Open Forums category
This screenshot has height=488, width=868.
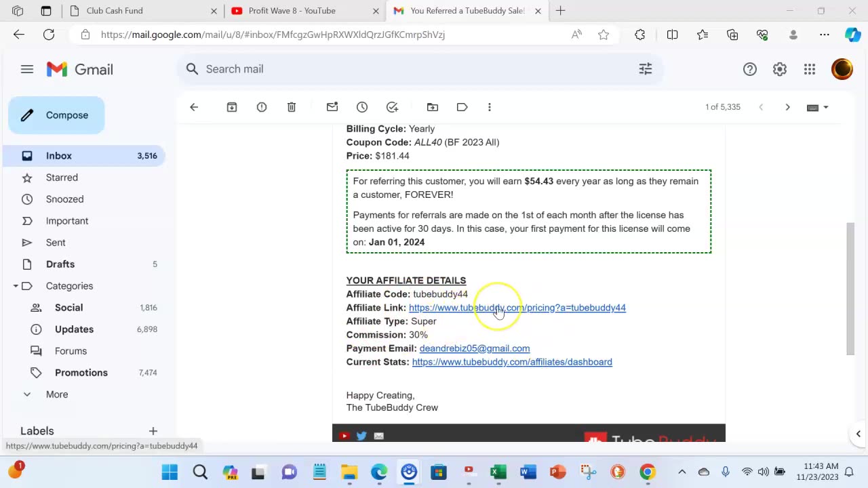pyautogui.click(x=83, y=351)
